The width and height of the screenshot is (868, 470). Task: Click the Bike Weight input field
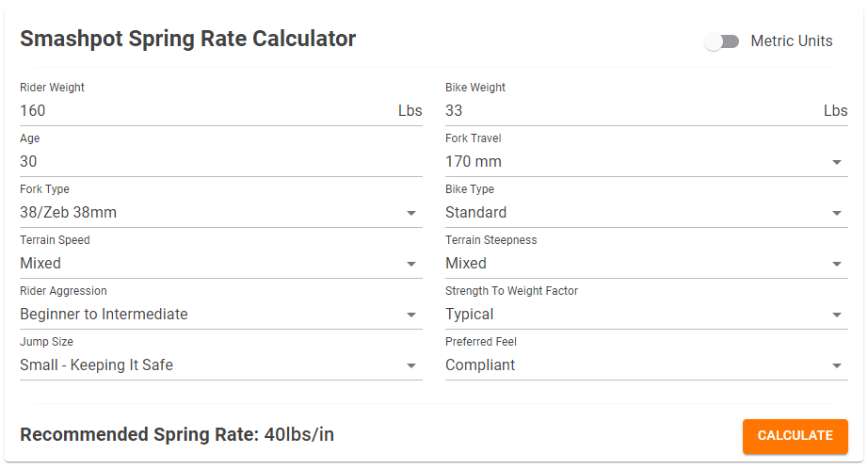click(631, 110)
